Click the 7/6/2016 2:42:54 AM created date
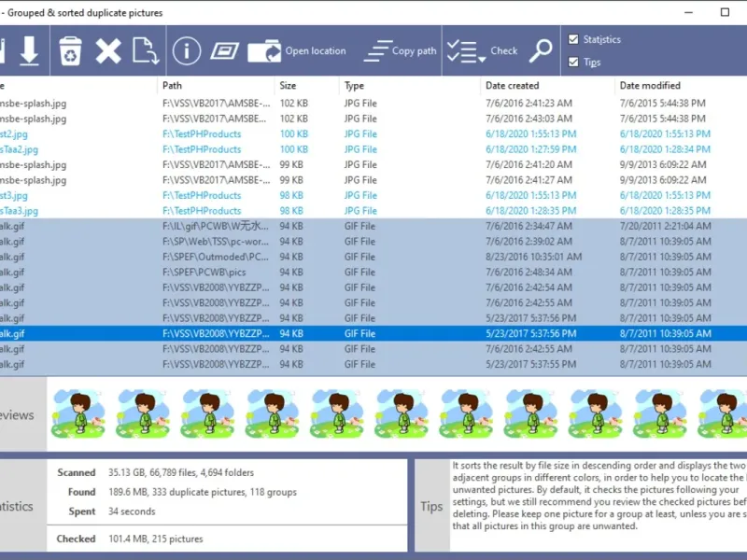 (529, 287)
